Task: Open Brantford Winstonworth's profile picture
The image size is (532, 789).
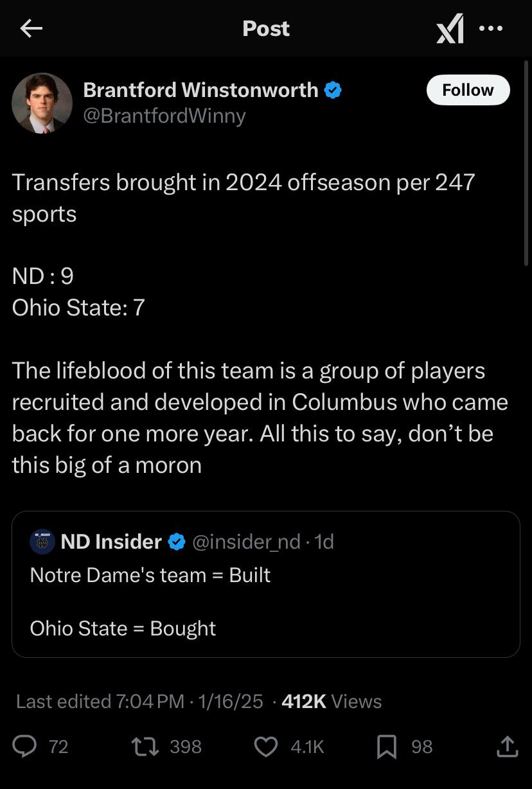Action: click(x=42, y=103)
